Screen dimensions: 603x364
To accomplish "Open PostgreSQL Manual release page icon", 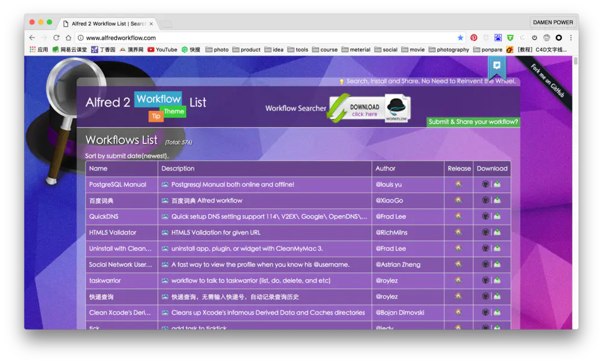I will pyautogui.click(x=458, y=184).
